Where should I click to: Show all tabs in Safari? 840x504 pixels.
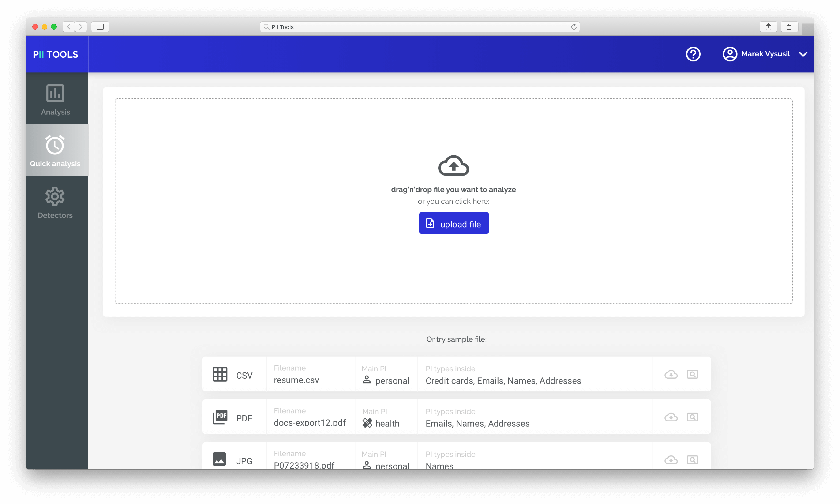(x=789, y=27)
